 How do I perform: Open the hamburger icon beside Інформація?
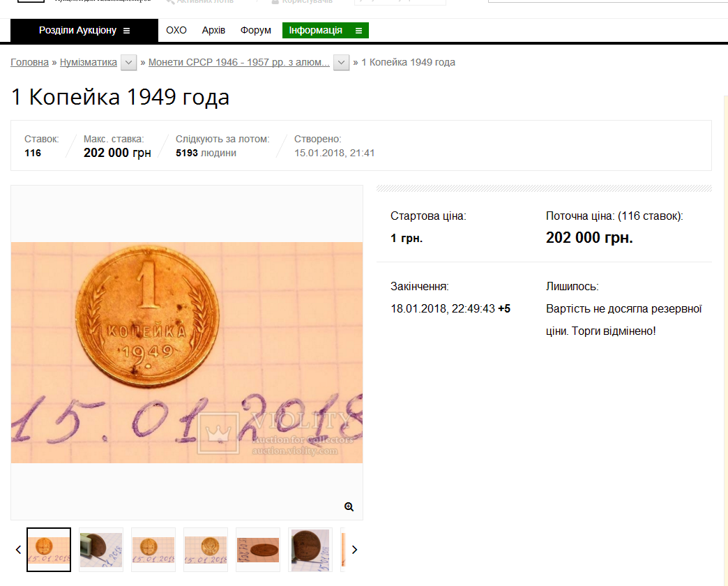pyautogui.click(x=358, y=31)
